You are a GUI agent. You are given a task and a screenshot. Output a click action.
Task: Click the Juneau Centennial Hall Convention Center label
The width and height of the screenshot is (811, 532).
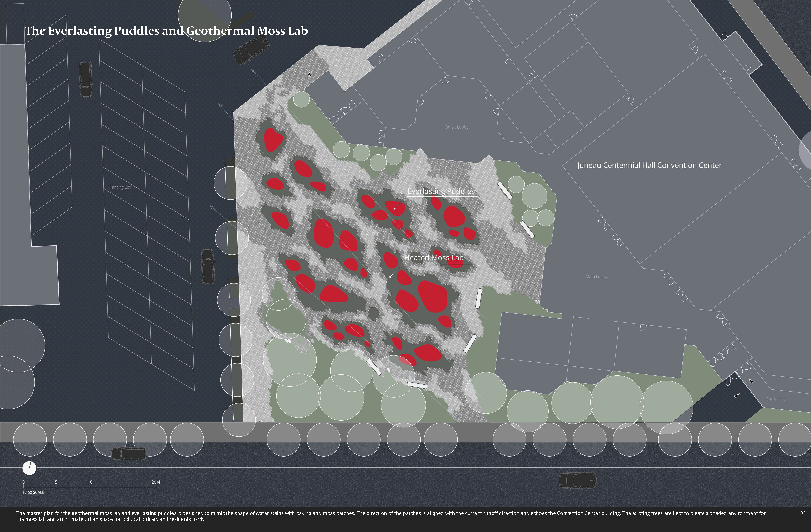pos(649,165)
